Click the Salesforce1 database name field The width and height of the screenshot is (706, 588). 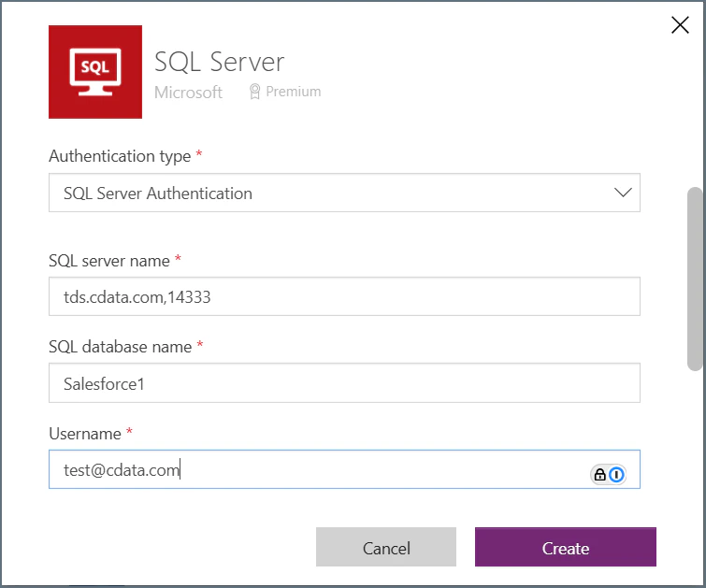344,383
